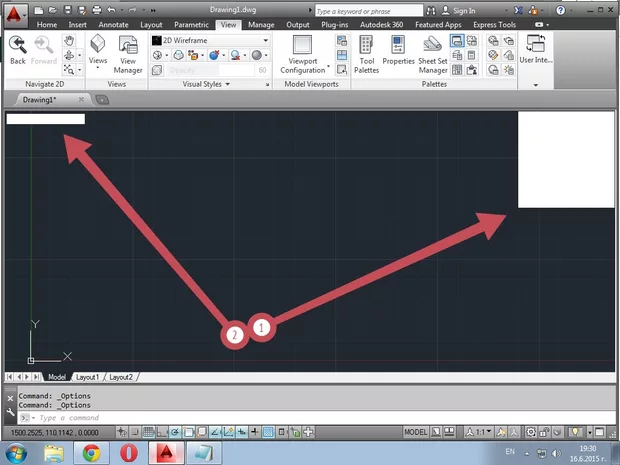Toggle Grid Display in status bar

tap(149, 432)
